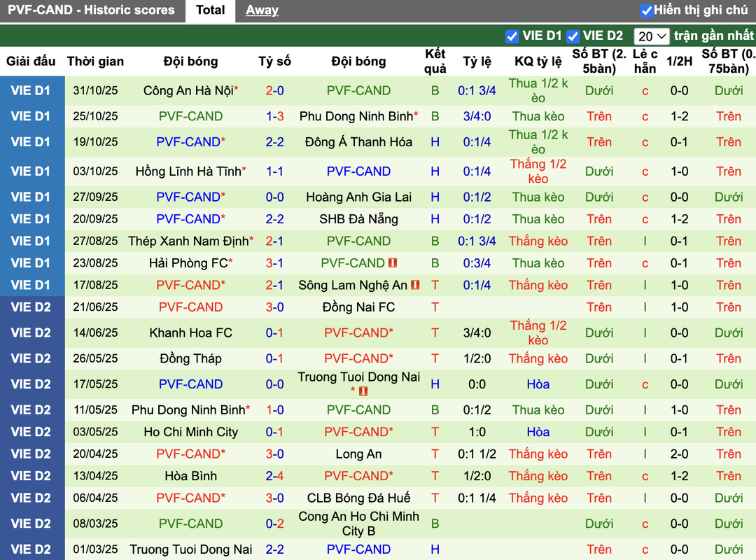756x560 pixels.
Task: Click the Tỷ số column header
Action: 275,62
